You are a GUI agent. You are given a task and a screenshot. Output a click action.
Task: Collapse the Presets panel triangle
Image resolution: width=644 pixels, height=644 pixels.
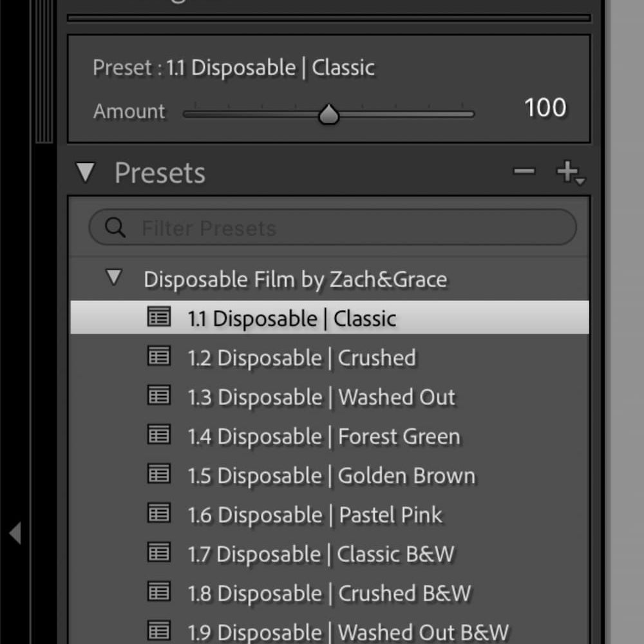[85, 173]
